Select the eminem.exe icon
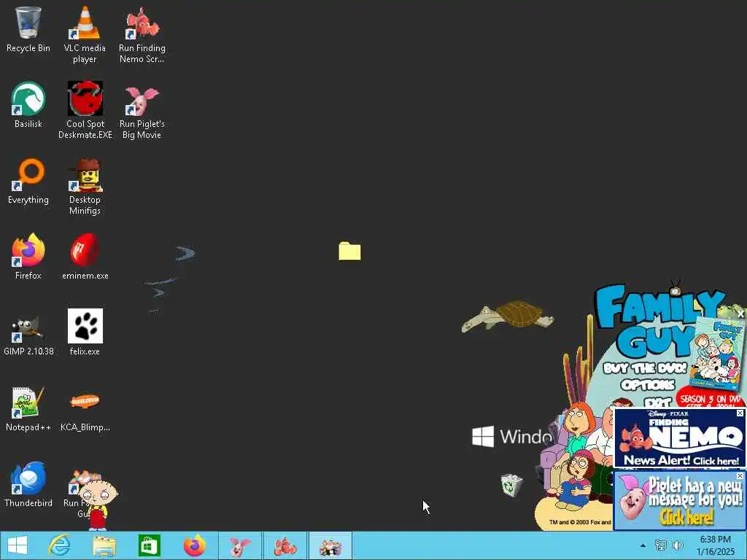Image resolution: width=747 pixels, height=560 pixels. tap(85, 257)
